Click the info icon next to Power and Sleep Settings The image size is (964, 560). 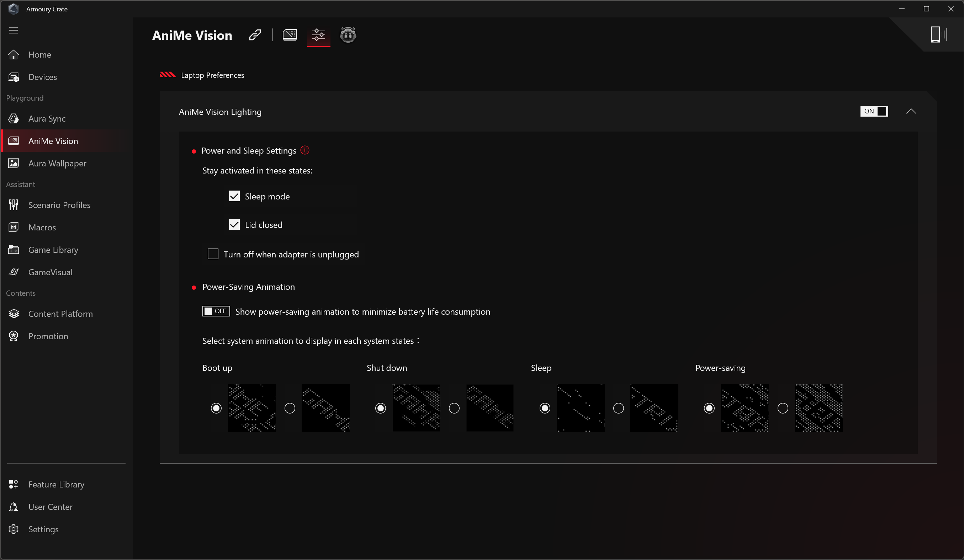pyautogui.click(x=305, y=150)
